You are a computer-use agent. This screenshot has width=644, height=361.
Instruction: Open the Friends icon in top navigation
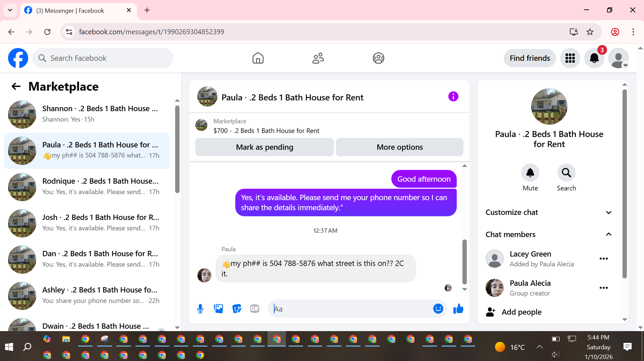pos(318,58)
